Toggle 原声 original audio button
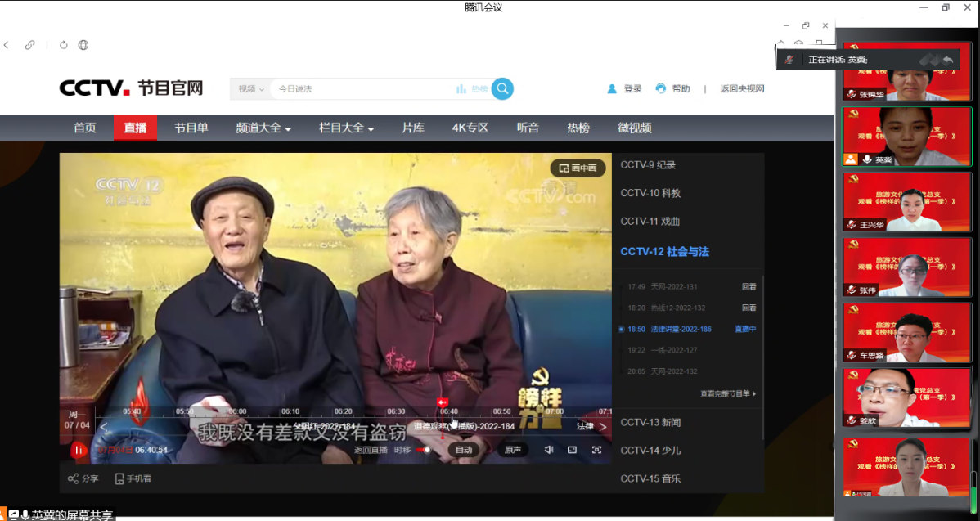Viewport: 980px width, 521px height. [x=512, y=450]
